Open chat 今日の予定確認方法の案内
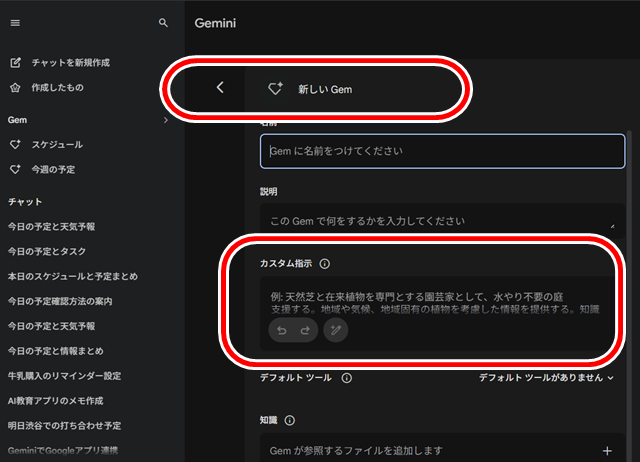This screenshot has width=640, height=462. tap(60, 301)
